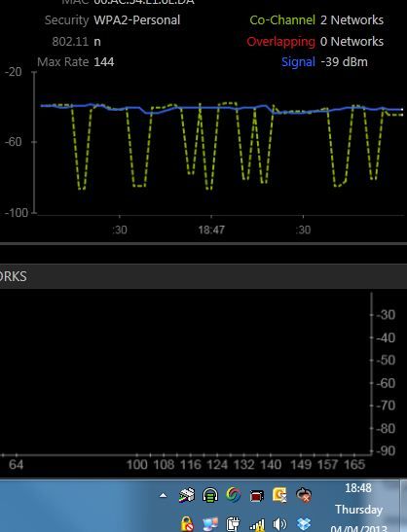Open the headphones tray icon
The image size is (407, 532).
(x=210, y=495)
